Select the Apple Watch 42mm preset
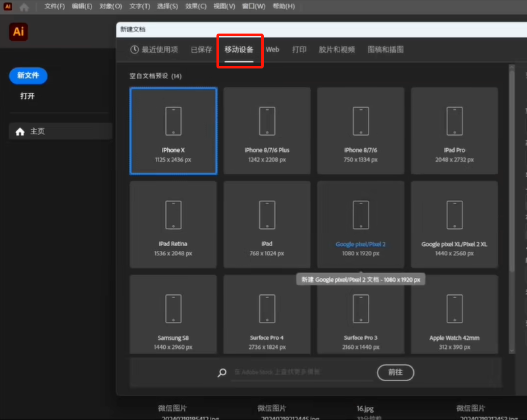 pyautogui.click(x=455, y=315)
